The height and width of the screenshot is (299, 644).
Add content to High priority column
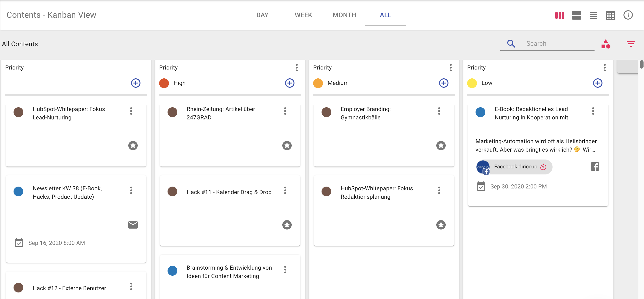(290, 83)
